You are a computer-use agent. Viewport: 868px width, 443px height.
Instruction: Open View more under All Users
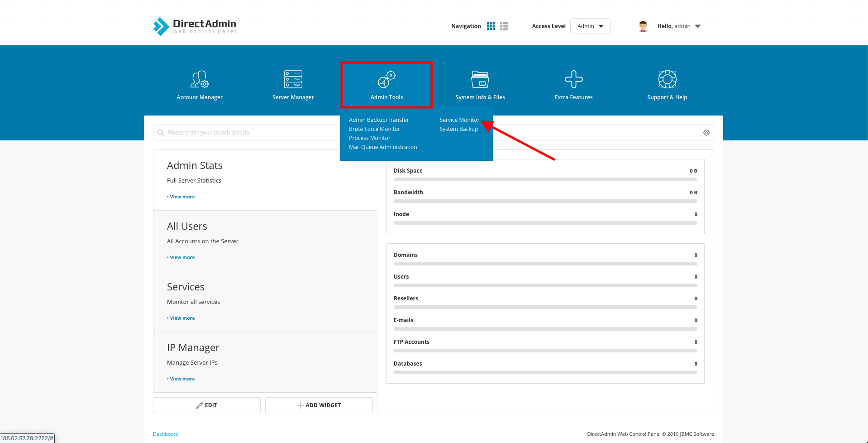tap(182, 258)
